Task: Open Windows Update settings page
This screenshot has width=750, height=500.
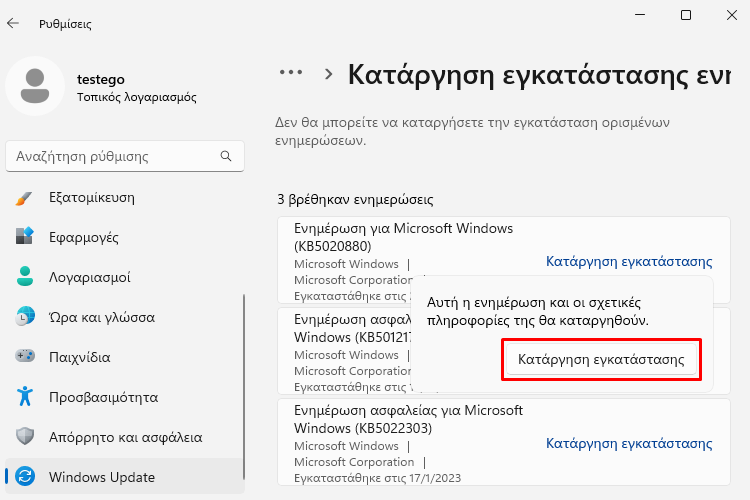Action: tap(125, 477)
